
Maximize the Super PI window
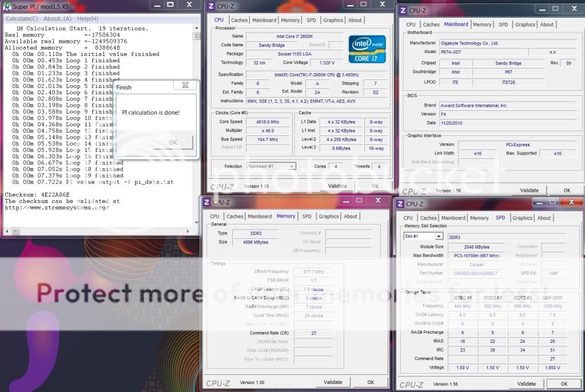tap(170, 5)
